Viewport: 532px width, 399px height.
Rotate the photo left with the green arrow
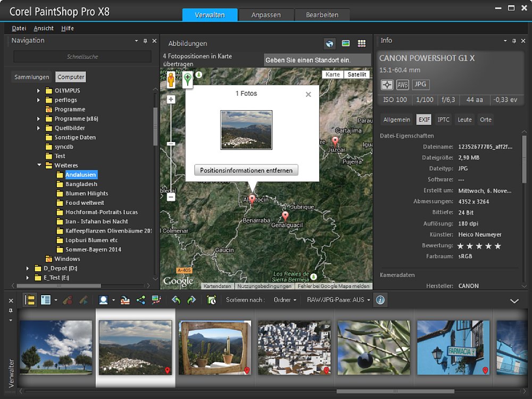pyautogui.click(x=176, y=300)
